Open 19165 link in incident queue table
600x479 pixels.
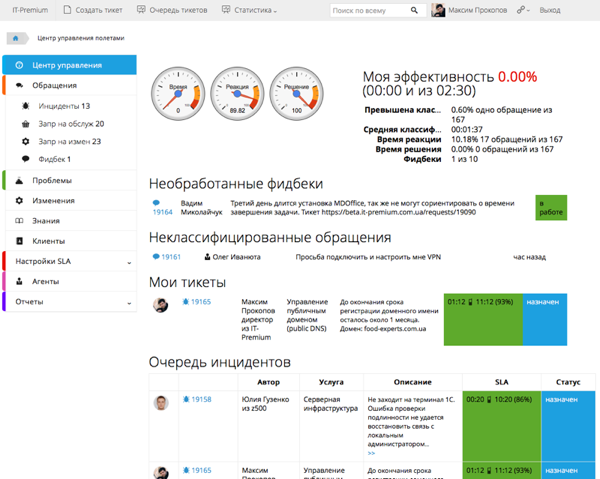pyautogui.click(x=201, y=470)
